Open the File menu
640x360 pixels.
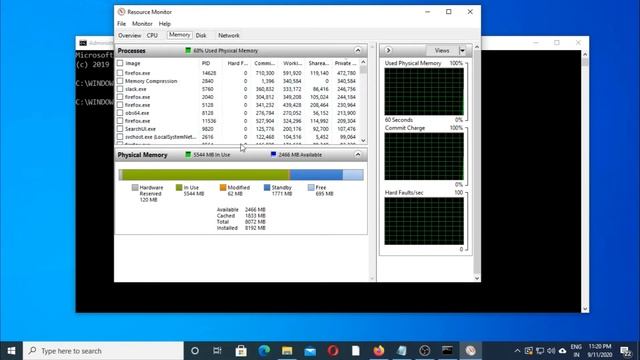pyautogui.click(x=122, y=24)
